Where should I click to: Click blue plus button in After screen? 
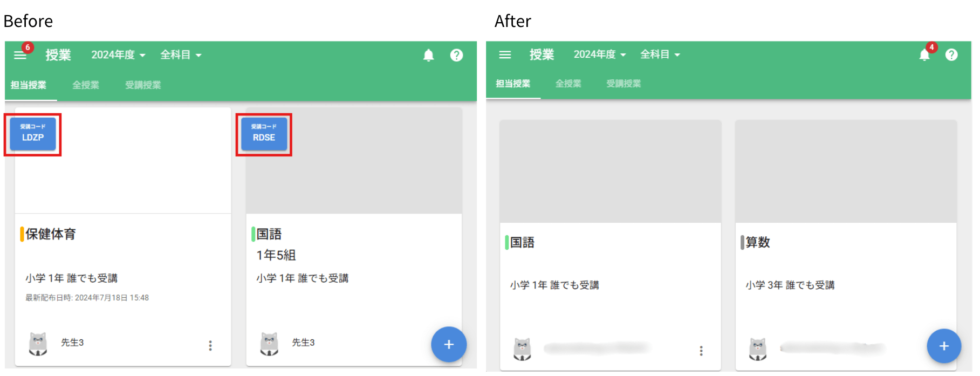click(944, 346)
